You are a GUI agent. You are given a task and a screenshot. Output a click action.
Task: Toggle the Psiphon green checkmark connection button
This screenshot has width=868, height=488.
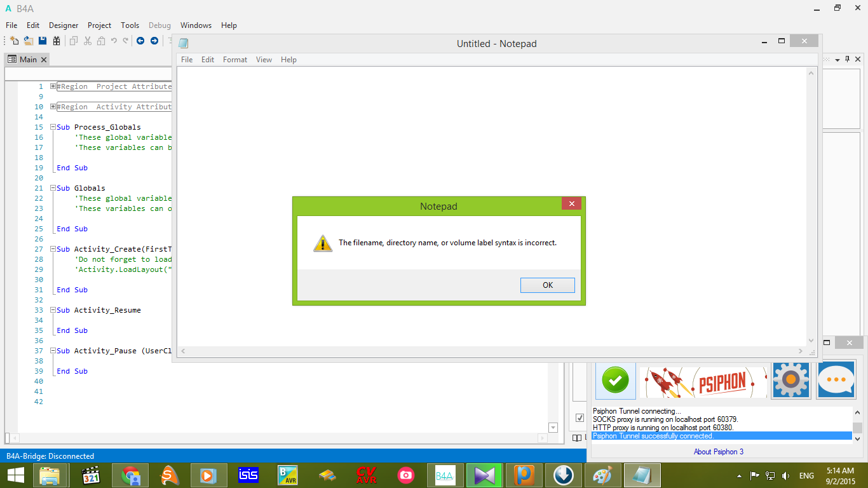point(615,380)
